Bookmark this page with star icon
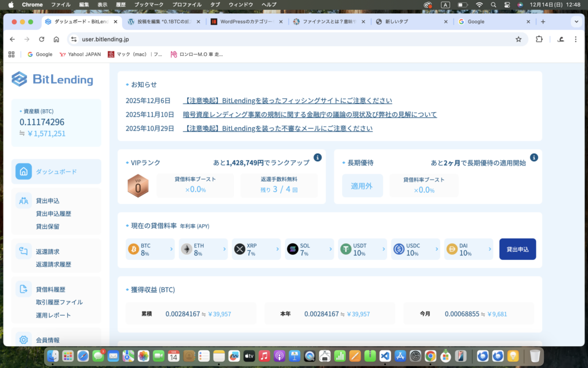This screenshot has height=368, width=588. pyautogui.click(x=519, y=39)
